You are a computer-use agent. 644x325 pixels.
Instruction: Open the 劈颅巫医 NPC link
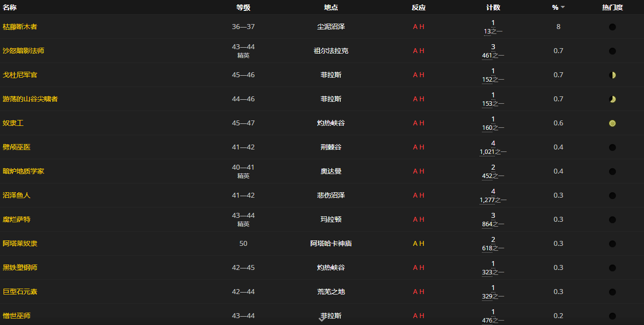(16, 147)
